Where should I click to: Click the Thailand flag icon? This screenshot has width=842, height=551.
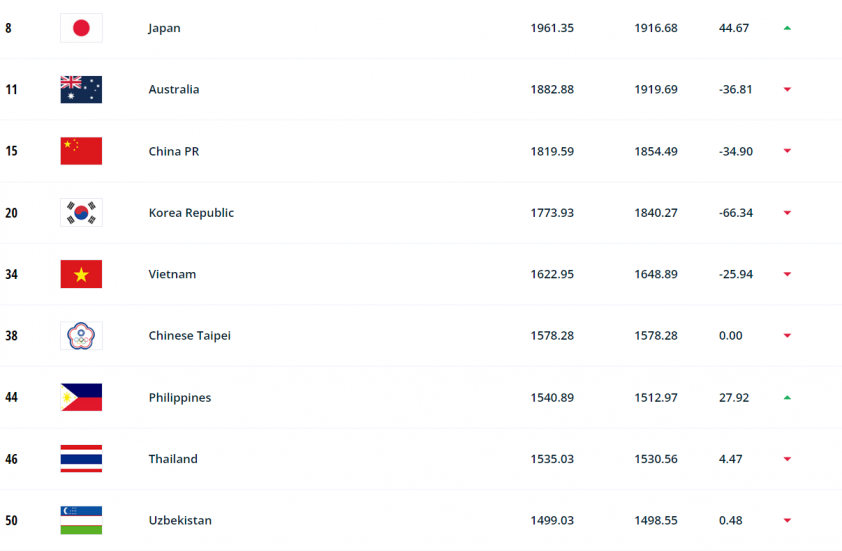click(x=81, y=459)
